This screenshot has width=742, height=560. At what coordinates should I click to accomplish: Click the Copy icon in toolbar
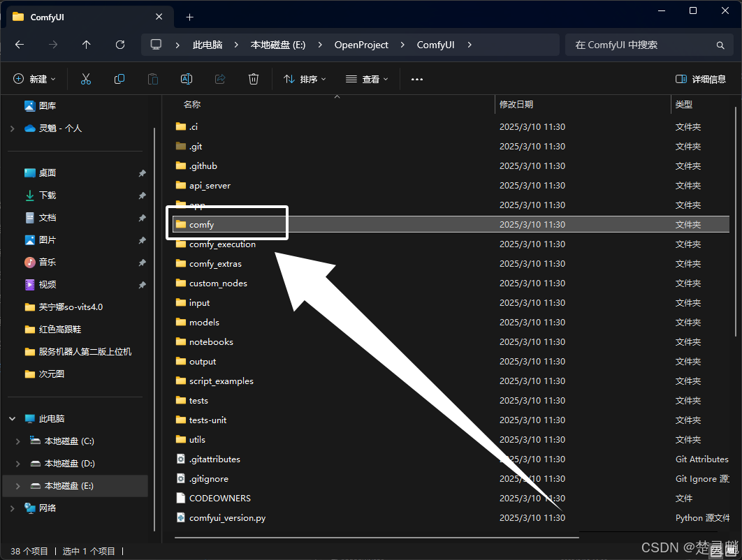click(119, 79)
